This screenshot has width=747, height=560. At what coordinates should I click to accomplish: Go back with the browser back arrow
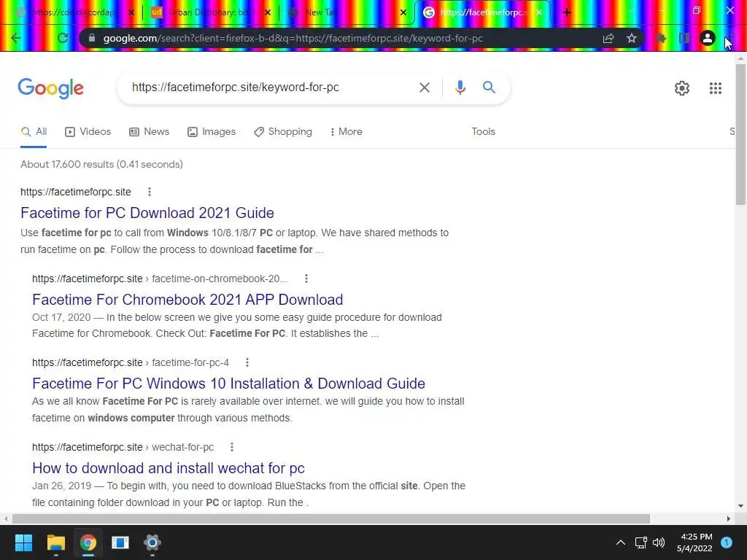tap(16, 38)
